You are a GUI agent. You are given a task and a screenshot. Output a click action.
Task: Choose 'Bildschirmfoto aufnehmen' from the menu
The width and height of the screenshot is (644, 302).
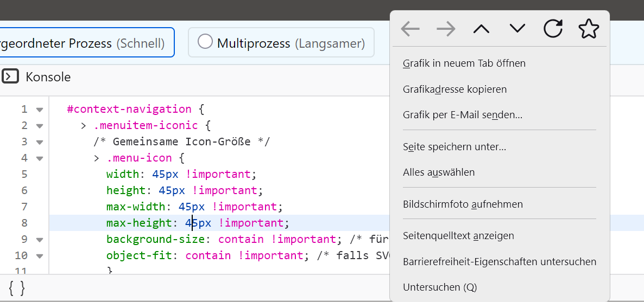(463, 204)
